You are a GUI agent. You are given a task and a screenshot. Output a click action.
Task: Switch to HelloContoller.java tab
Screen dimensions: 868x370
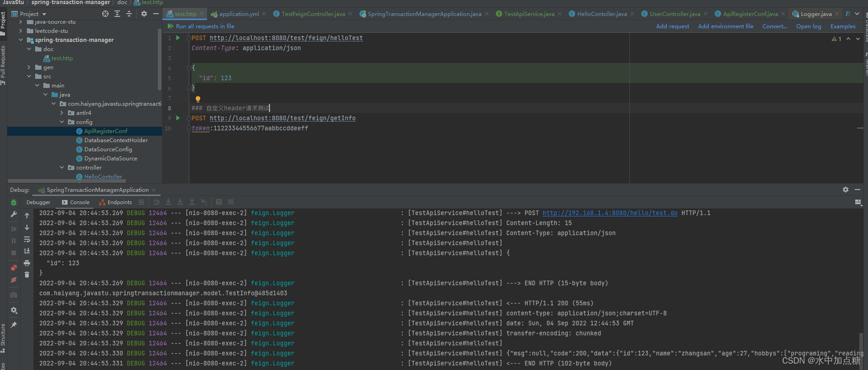pos(602,14)
